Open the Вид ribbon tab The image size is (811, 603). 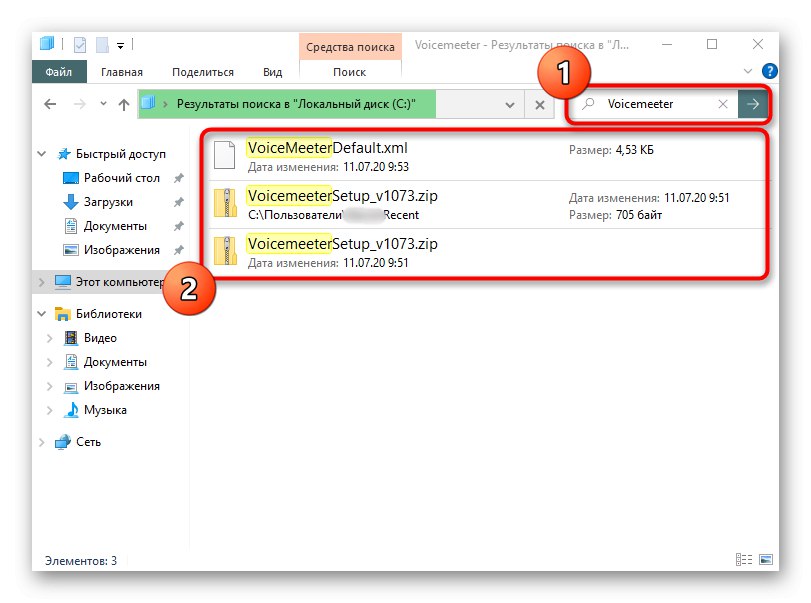[272, 72]
